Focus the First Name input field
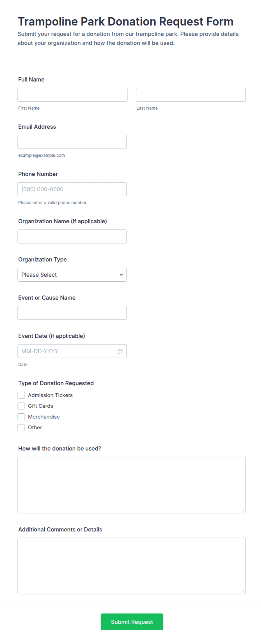The height and width of the screenshot is (644, 261). pos(72,95)
